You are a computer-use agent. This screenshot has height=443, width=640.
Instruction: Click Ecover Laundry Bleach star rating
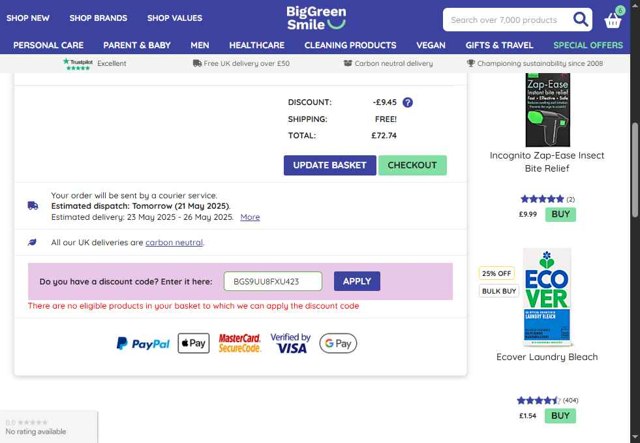539,400
